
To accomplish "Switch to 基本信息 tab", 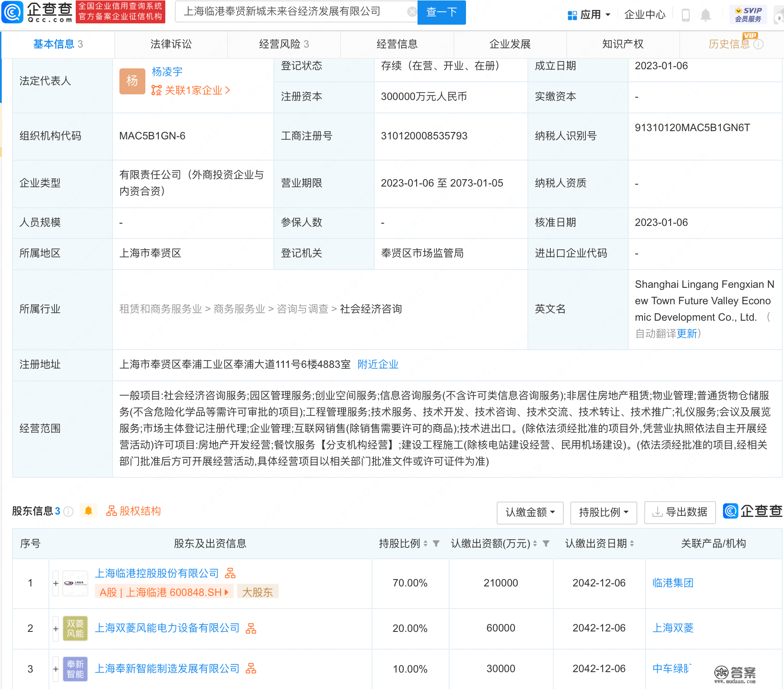I will point(58,44).
